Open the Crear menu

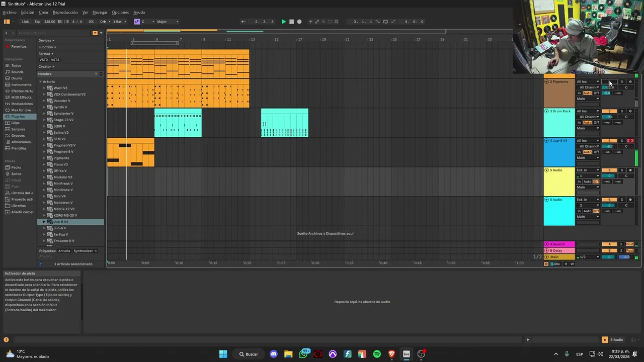point(44,12)
